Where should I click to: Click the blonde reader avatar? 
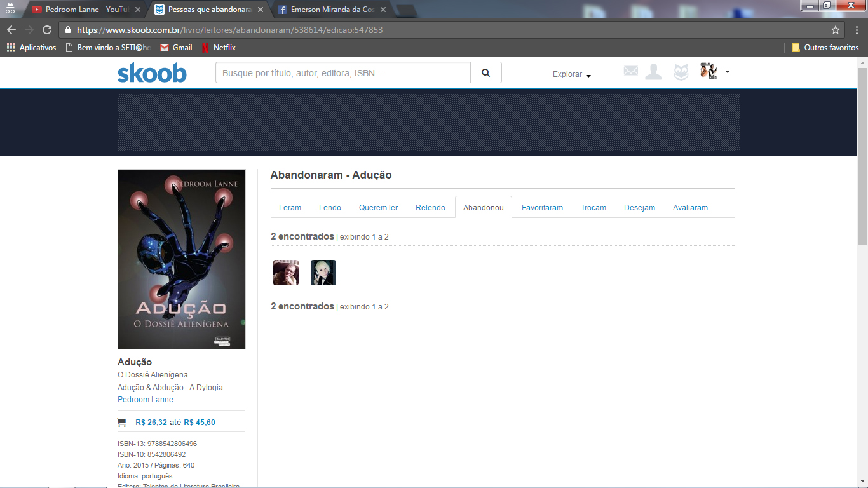click(x=323, y=273)
